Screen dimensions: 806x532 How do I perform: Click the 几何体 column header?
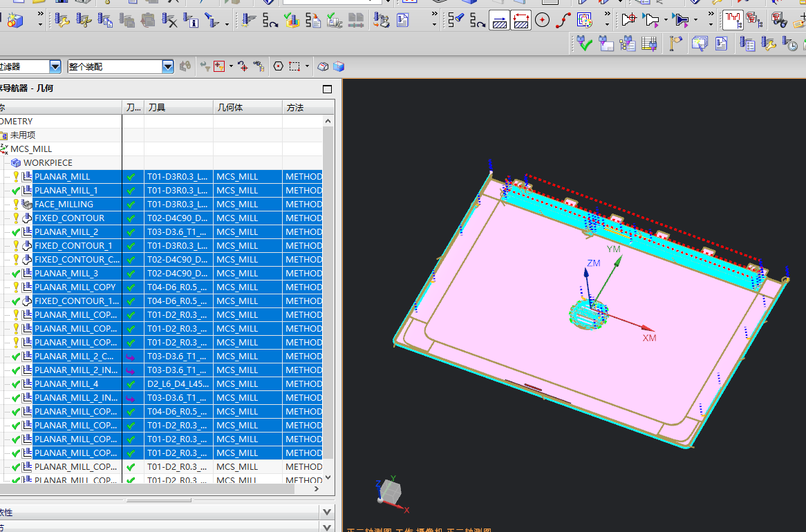coord(247,108)
